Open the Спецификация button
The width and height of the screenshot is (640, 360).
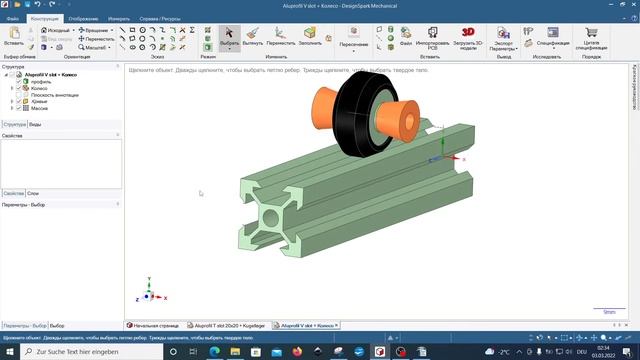tap(553, 38)
